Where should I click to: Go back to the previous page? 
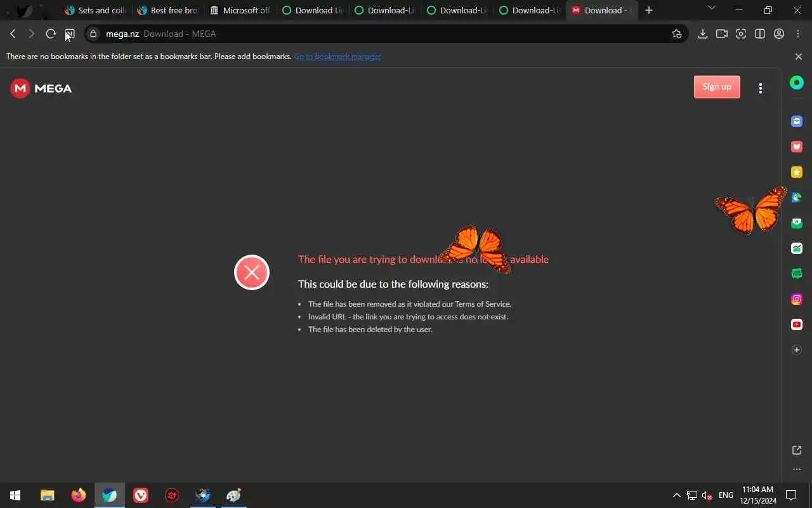click(13, 34)
